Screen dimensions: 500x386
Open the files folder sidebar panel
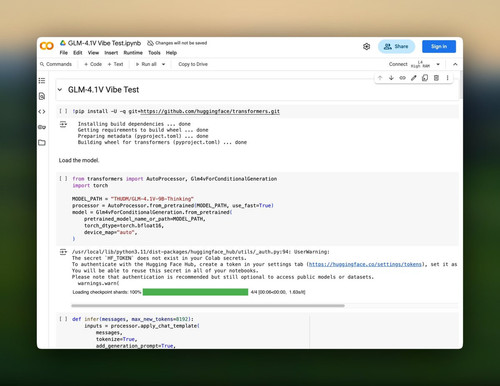point(42,143)
